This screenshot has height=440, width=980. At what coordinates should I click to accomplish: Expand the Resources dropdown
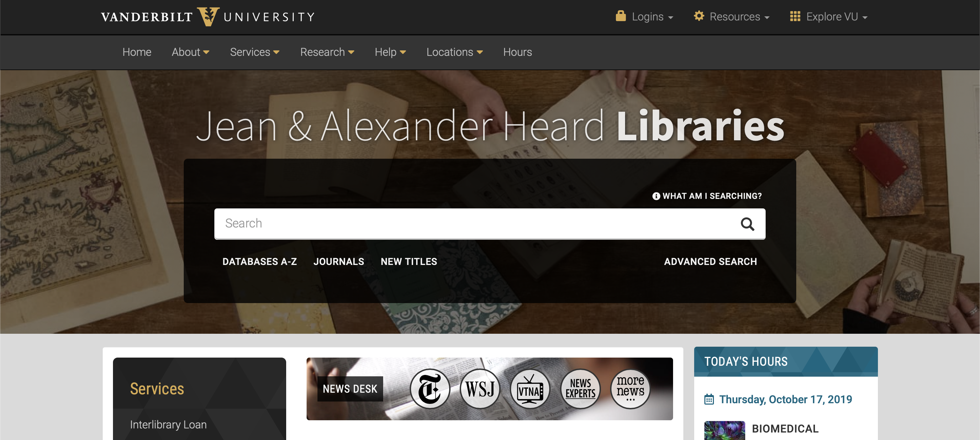(731, 17)
